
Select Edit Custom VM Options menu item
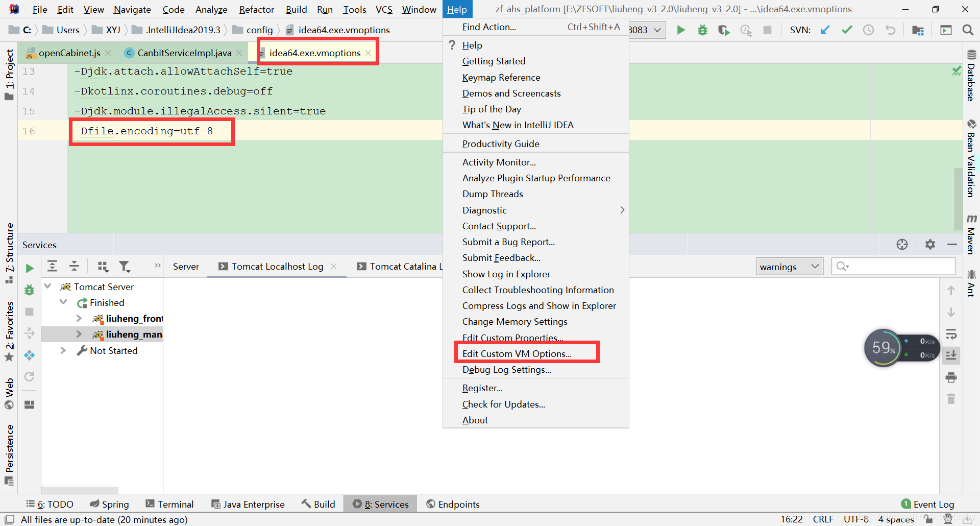535,353
